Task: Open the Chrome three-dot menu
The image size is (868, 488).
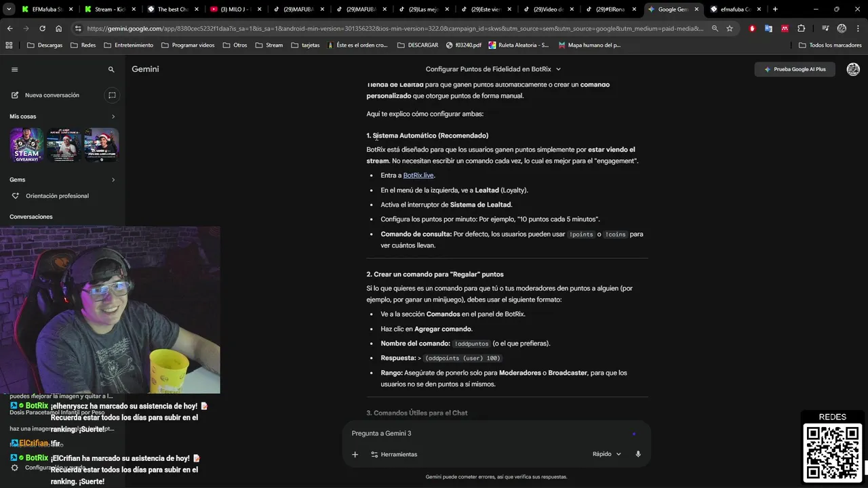Action: 859,28
